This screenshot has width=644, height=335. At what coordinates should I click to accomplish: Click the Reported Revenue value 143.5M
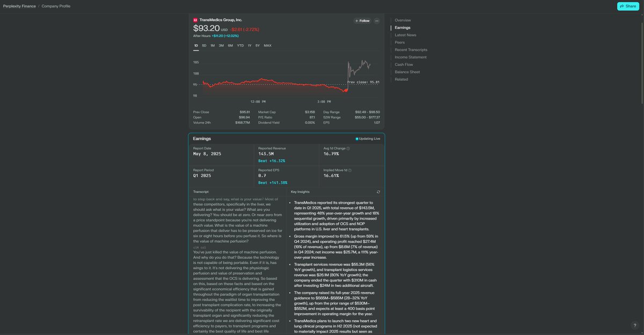267,154
